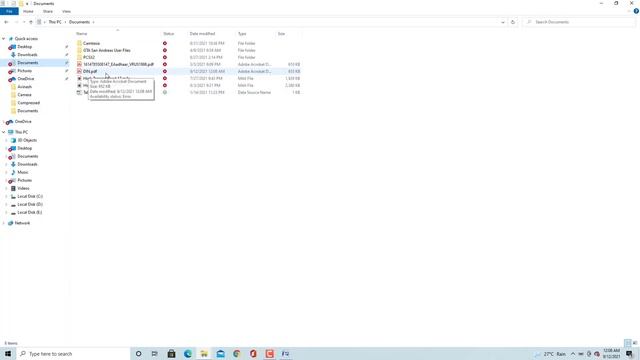The height and width of the screenshot is (360, 640).
Task: Collapse the Quick access tree
Action: [x=4, y=39]
